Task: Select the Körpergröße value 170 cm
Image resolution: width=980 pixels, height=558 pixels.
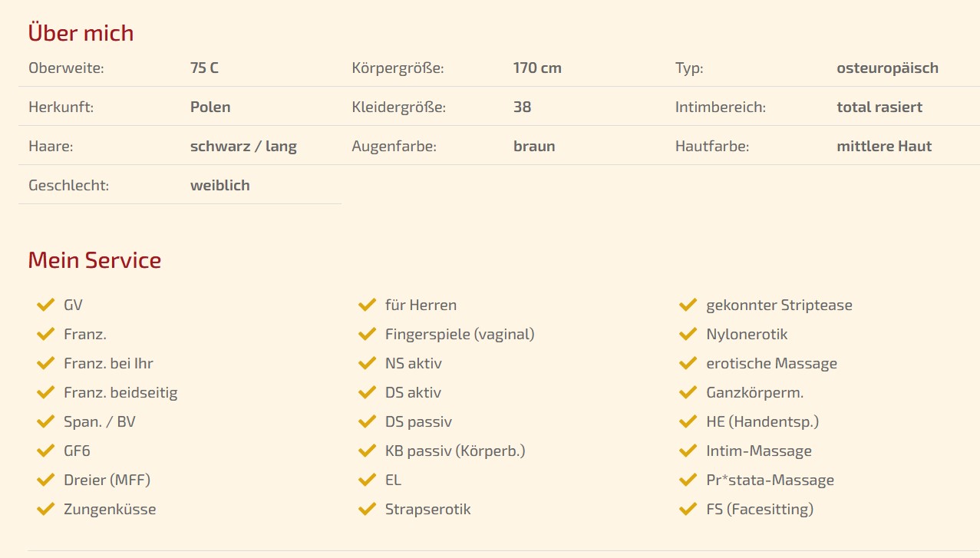Action: 537,68
